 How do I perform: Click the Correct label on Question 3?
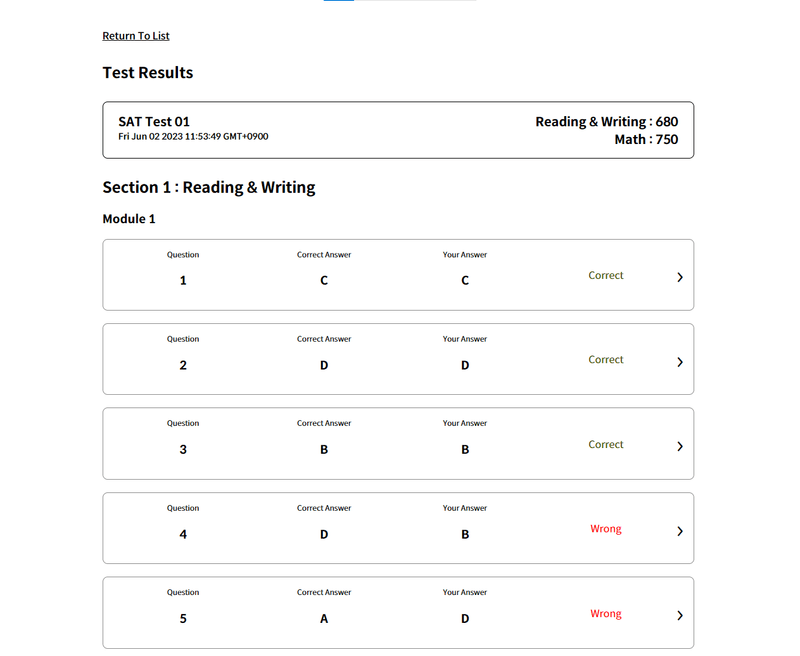click(x=605, y=445)
